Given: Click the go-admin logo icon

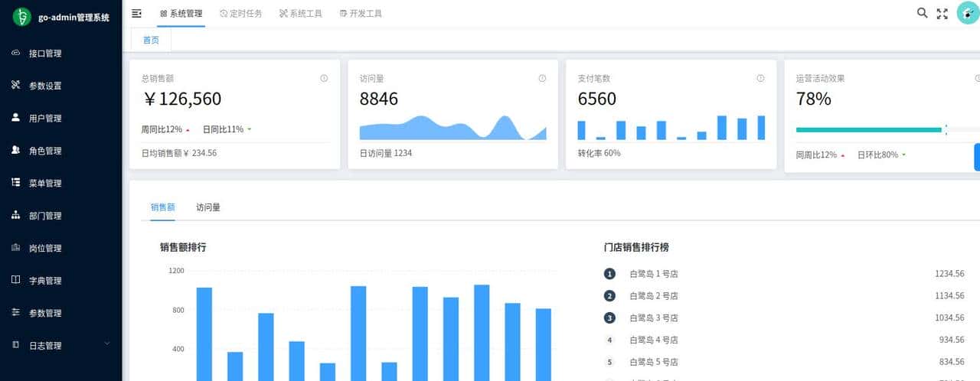Looking at the screenshot, I should pos(22,16).
